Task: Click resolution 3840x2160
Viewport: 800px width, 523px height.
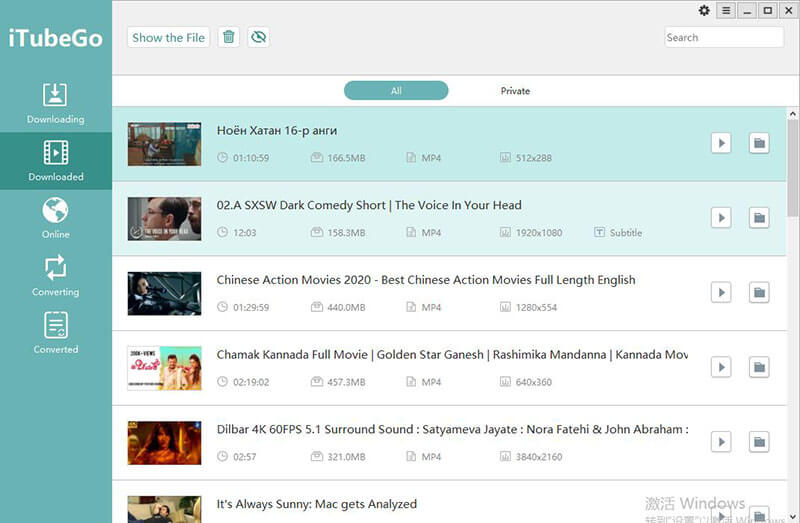Action: [539, 457]
